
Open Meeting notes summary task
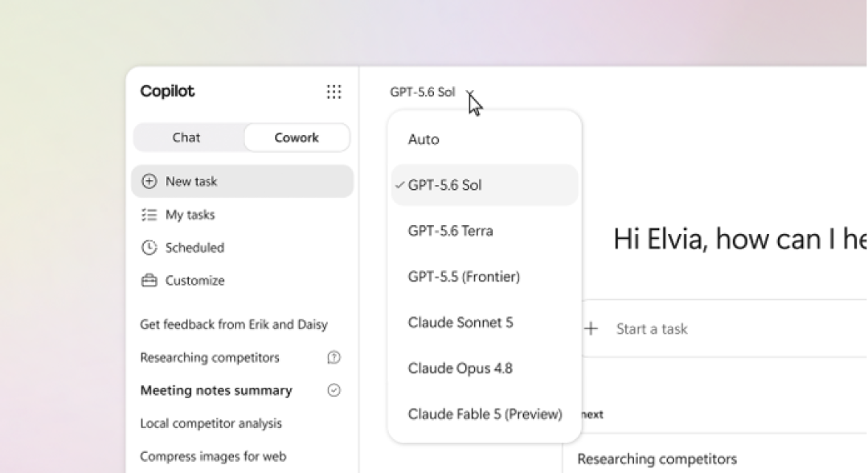point(216,390)
